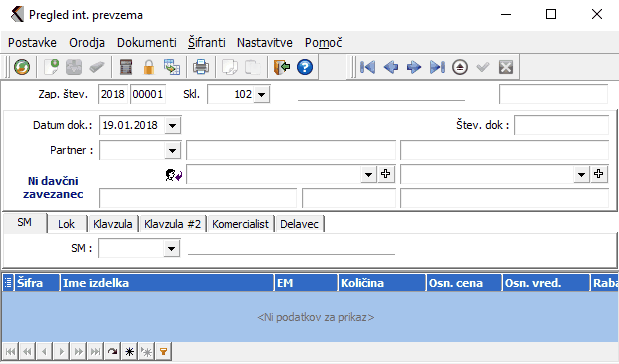Image resolution: width=619 pixels, height=364 pixels.
Task: Open the Datum dok. date picker dropdown
Action: click(x=172, y=126)
